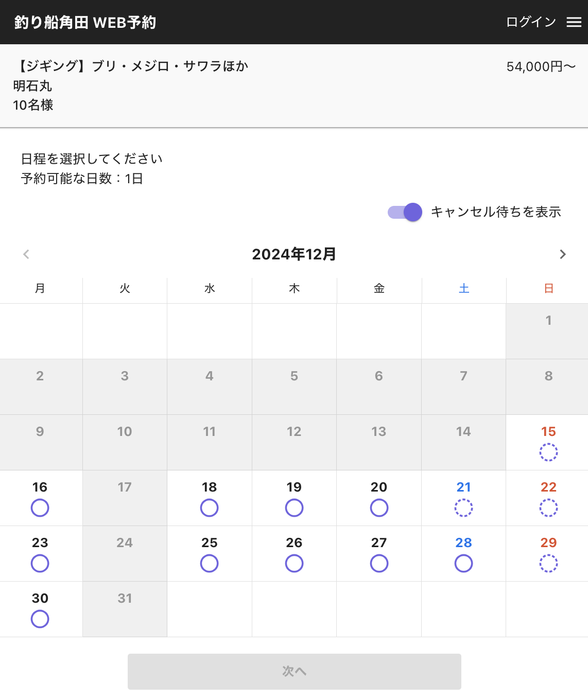588x700 pixels.
Task: Click the availability circle on December 16
Action: click(40, 508)
